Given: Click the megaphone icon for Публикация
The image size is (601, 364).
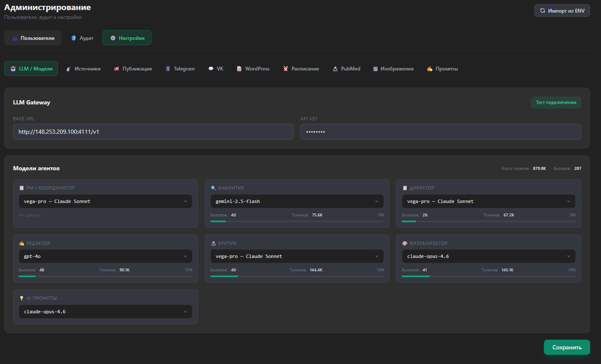Looking at the screenshot, I should (x=117, y=69).
